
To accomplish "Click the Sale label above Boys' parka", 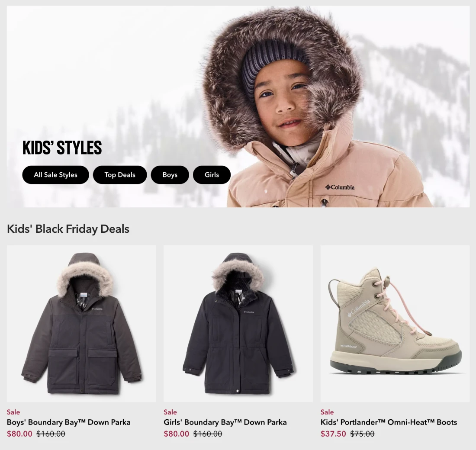I will coord(13,412).
